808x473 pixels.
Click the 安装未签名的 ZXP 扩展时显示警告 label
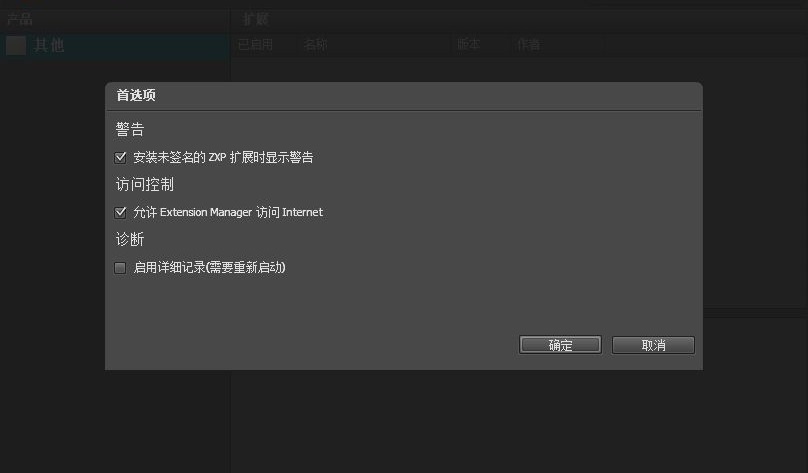point(223,157)
